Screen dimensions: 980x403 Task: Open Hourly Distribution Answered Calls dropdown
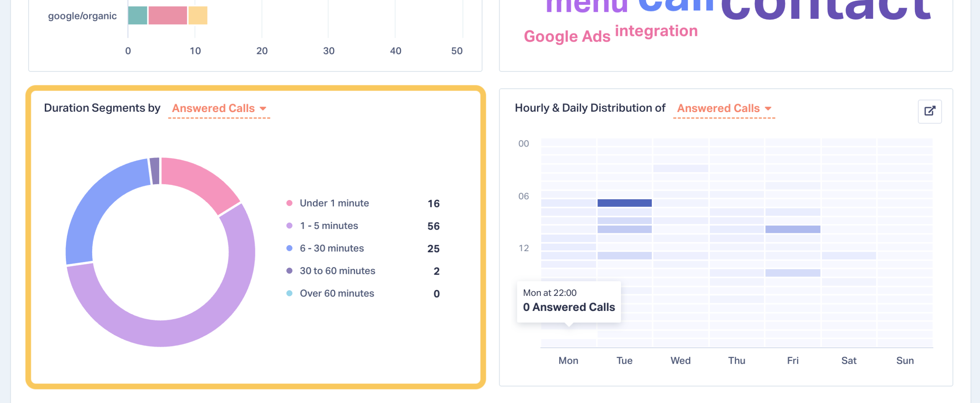724,109
